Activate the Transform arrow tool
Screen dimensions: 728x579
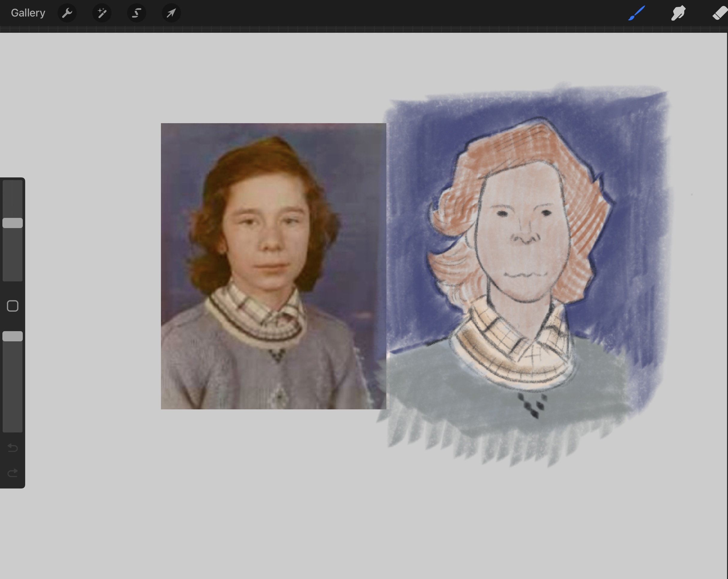click(x=171, y=13)
